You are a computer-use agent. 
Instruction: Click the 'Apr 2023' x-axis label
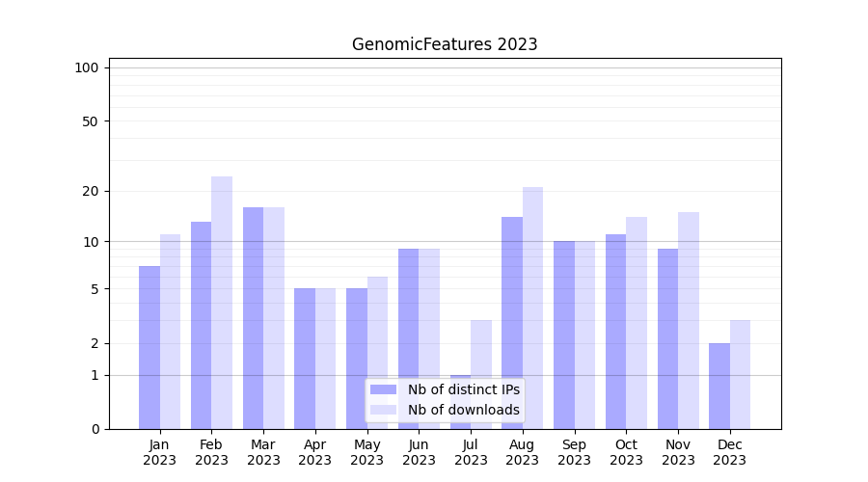point(315,452)
